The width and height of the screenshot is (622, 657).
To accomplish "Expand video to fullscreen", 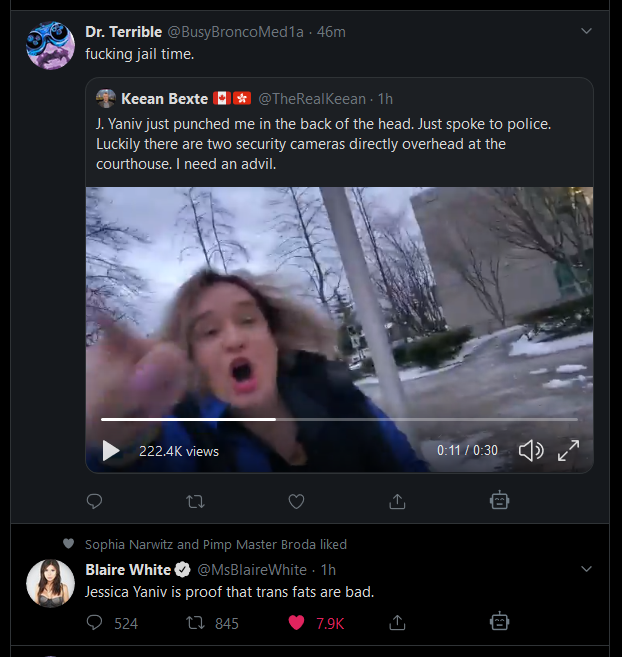I will [x=568, y=451].
